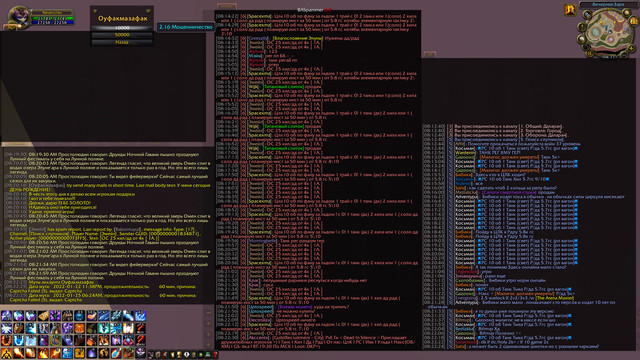The image size is (640, 360).
Task: Open the chat tab above the middle chat window
Action: (x=227, y=6)
